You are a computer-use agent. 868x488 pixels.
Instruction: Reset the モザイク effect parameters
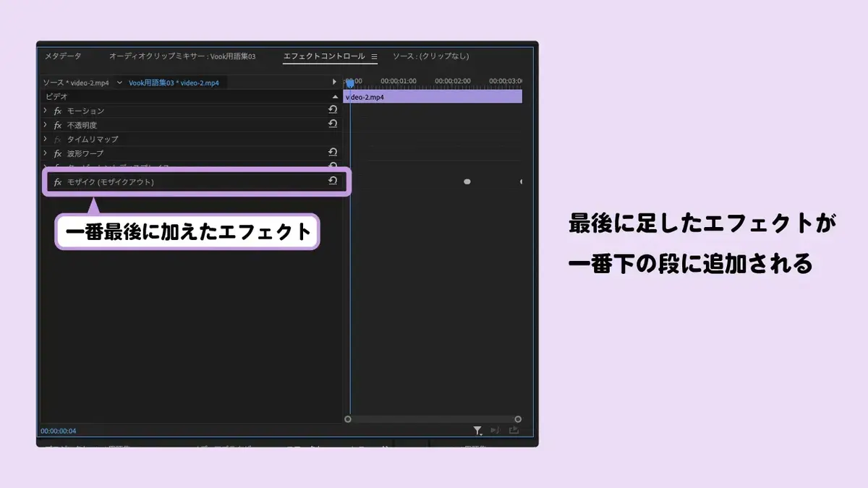[x=333, y=181]
